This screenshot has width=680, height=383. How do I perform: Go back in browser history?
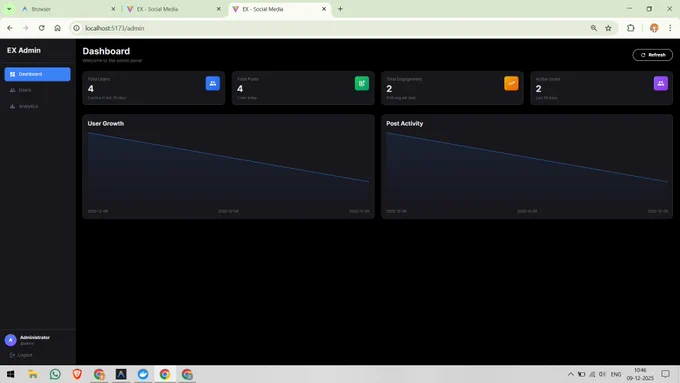10,28
